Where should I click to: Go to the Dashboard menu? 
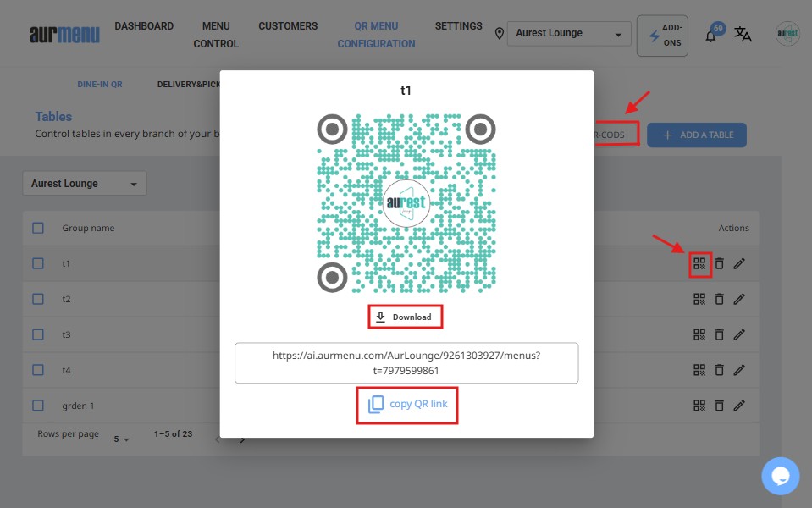[144, 26]
